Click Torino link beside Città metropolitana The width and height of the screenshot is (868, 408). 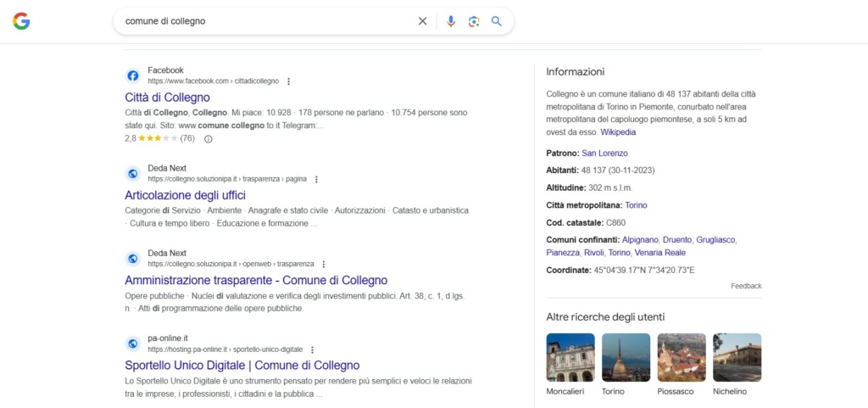(x=636, y=205)
